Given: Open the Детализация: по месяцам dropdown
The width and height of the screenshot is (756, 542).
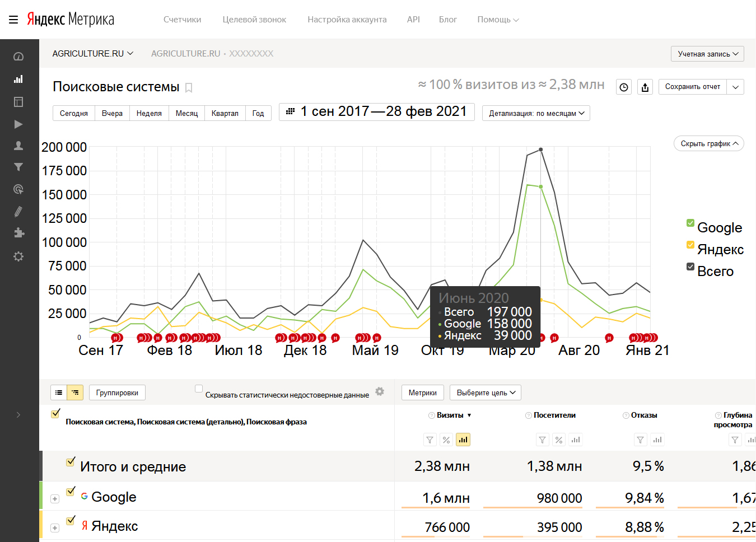Looking at the screenshot, I should click(536, 113).
